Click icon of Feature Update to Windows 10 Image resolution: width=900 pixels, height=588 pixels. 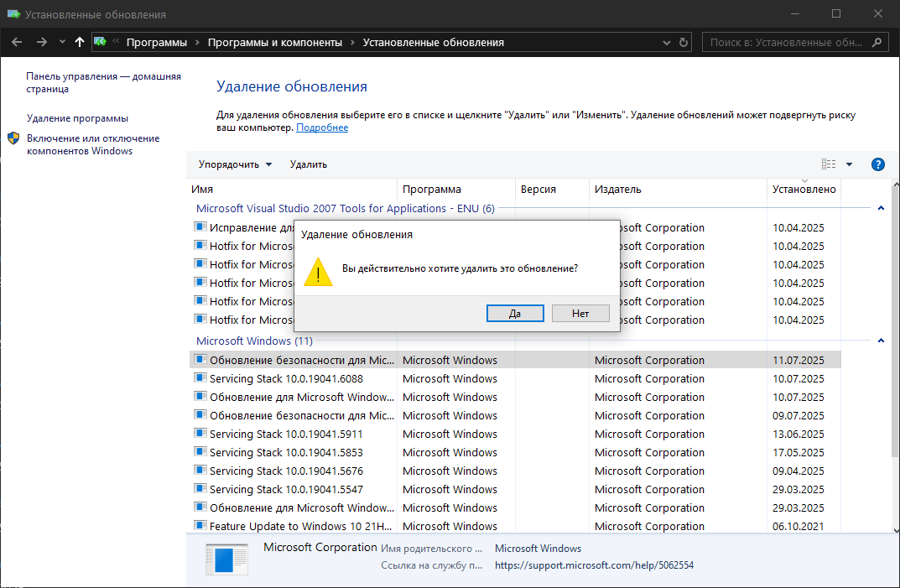(x=200, y=525)
